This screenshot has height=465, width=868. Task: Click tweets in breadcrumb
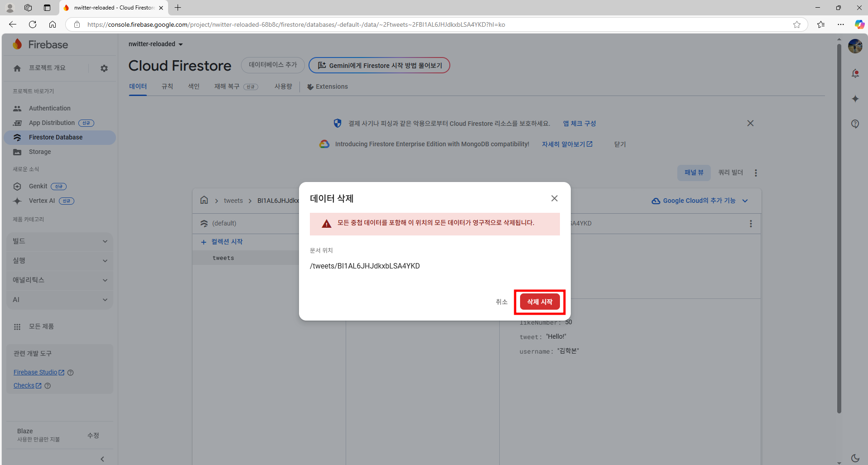coord(233,201)
